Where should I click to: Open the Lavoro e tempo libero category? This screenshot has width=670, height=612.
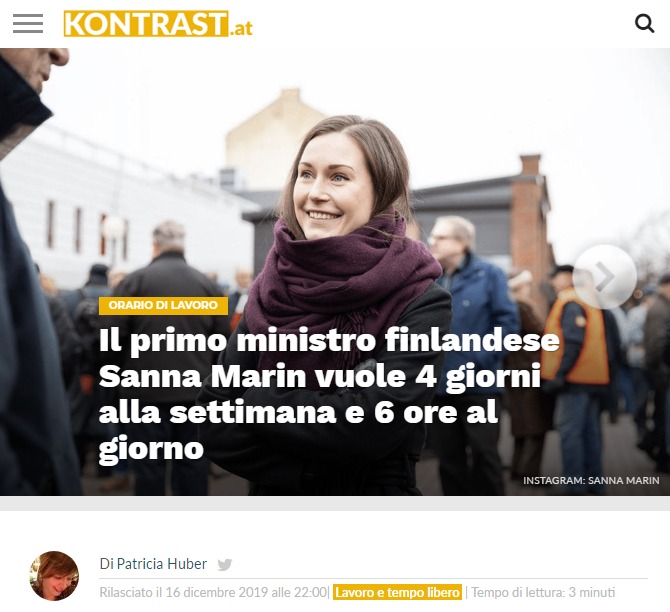[x=397, y=592]
